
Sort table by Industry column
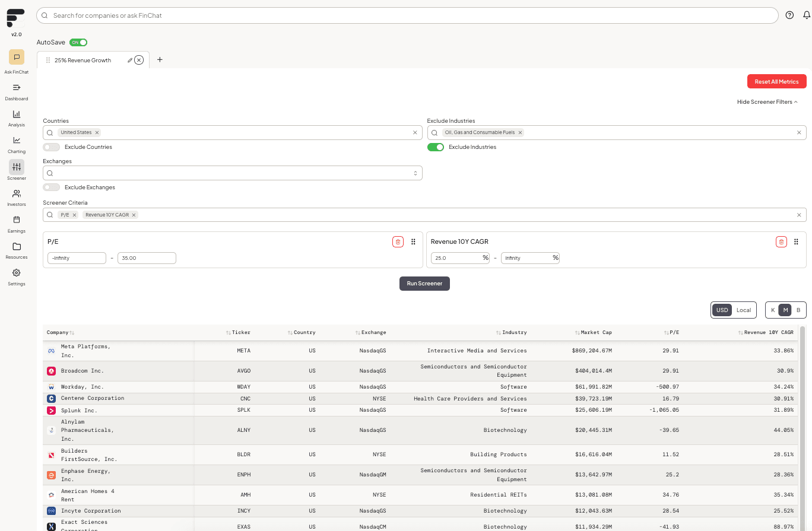(x=511, y=332)
